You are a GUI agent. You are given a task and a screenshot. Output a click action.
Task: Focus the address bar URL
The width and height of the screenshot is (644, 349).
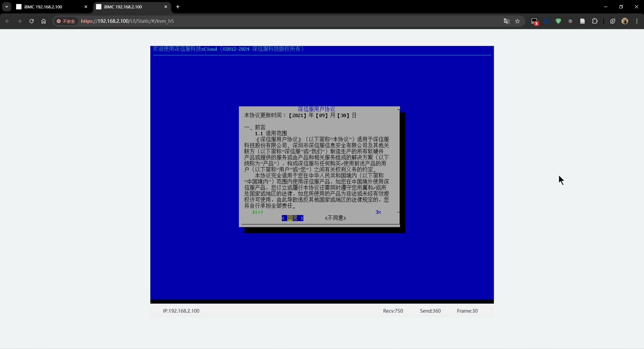[127, 21]
